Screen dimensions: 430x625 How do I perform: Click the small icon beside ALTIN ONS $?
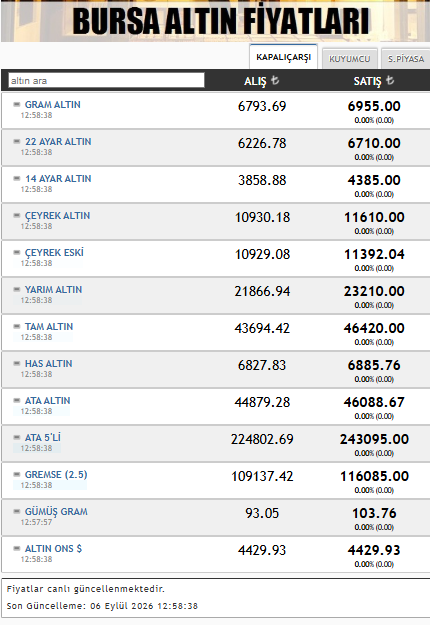click(16, 548)
